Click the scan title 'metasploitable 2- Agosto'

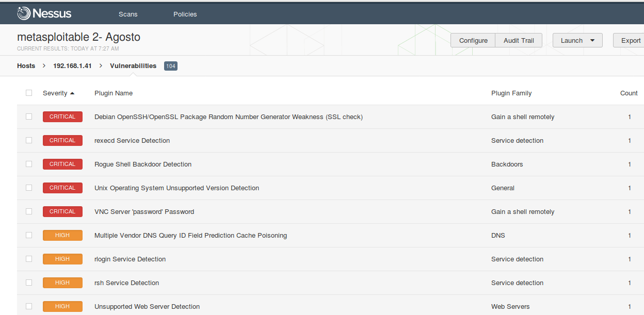78,37
